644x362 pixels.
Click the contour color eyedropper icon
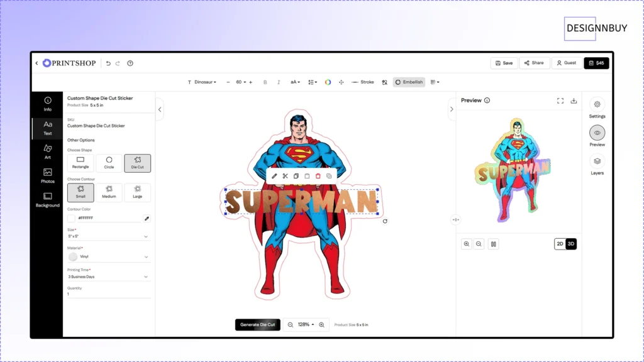[x=147, y=218]
